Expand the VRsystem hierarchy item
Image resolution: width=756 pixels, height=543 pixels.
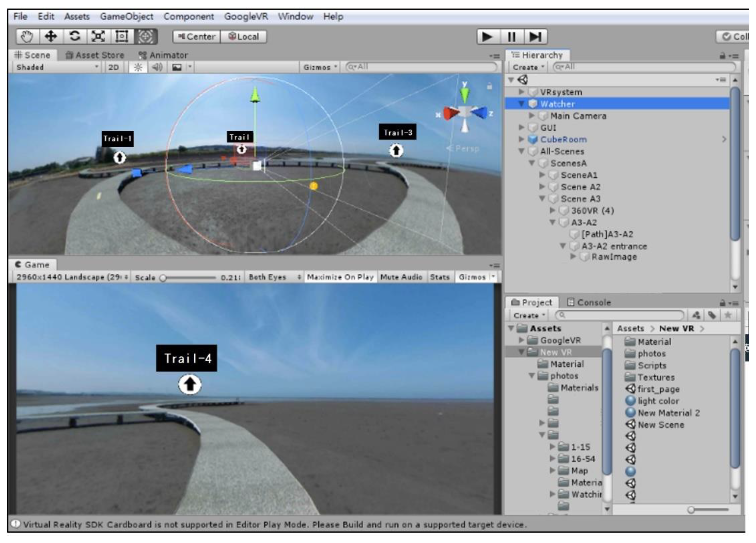tap(521, 91)
